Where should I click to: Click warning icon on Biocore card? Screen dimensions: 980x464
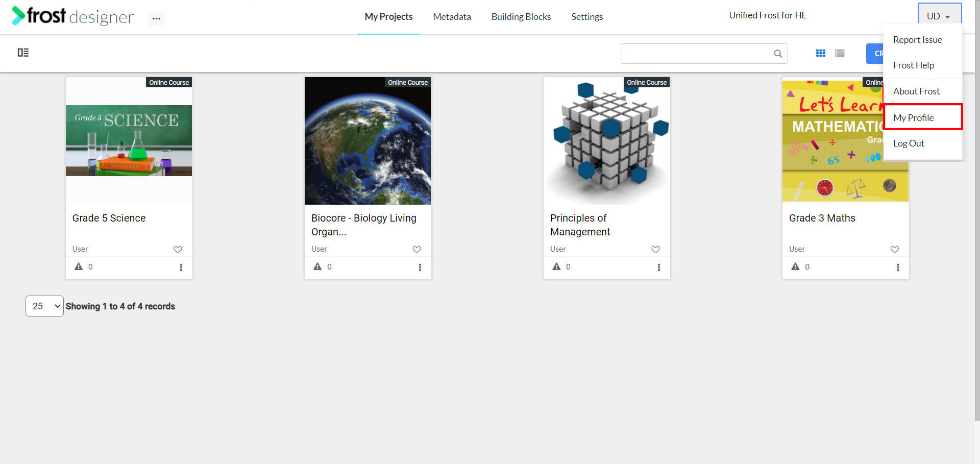(317, 266)
